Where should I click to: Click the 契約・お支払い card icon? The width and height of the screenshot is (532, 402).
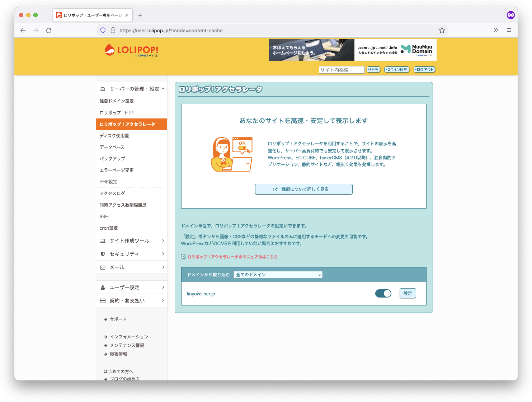pyautogui.click(x=103, y=300)
